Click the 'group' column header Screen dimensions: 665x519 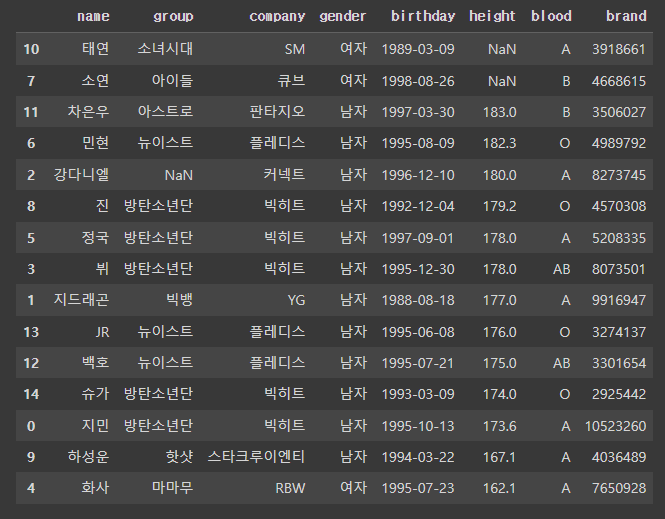coord(173,17)
